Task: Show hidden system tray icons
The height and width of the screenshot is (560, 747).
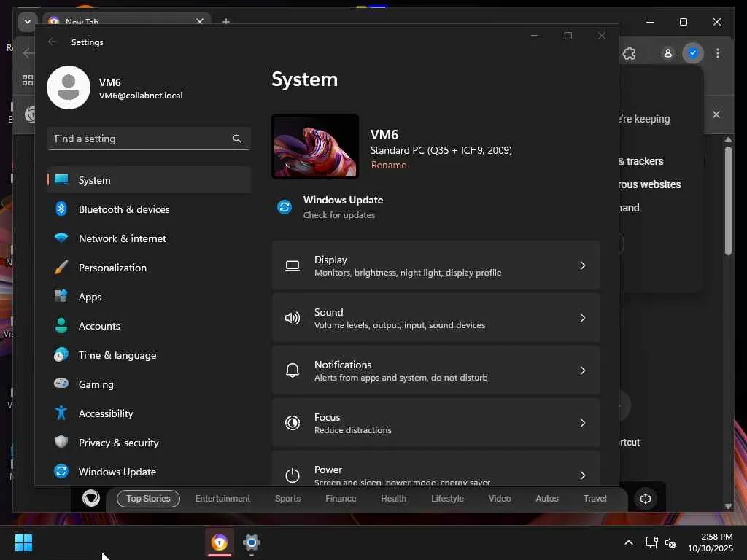Action: click(628, 542)
